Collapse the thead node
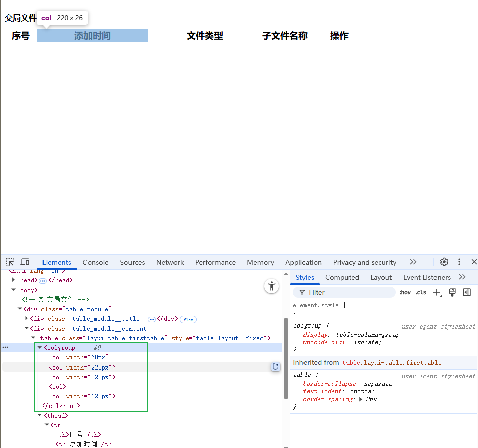This screenshot has height=448, width=478. pyautogui.click(x=40, y=415)
